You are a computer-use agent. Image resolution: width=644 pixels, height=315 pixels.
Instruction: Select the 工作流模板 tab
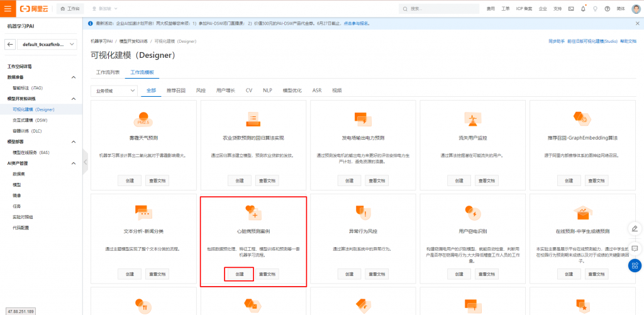[142, 72]
